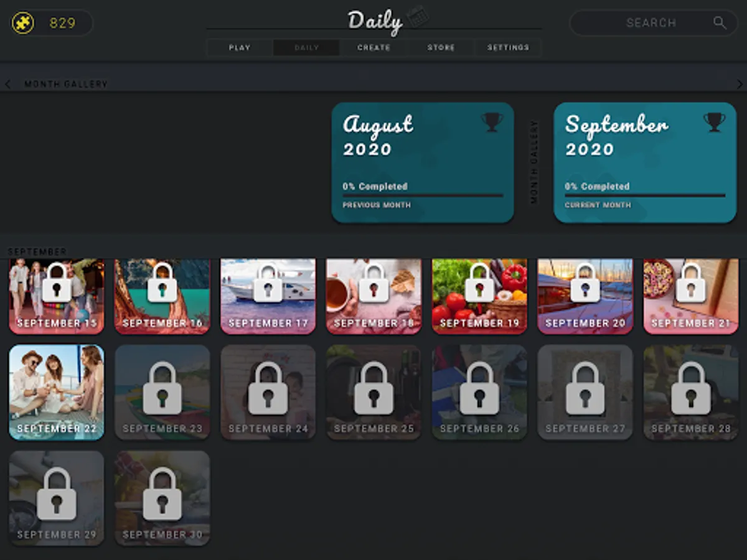Click the MONTH GALLERY header text

point(66,84)
